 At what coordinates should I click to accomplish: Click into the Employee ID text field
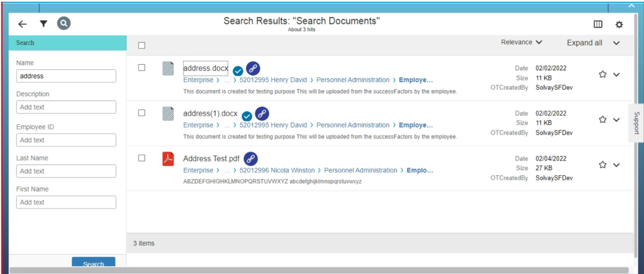pyautogui.click(x=66, y=140)
